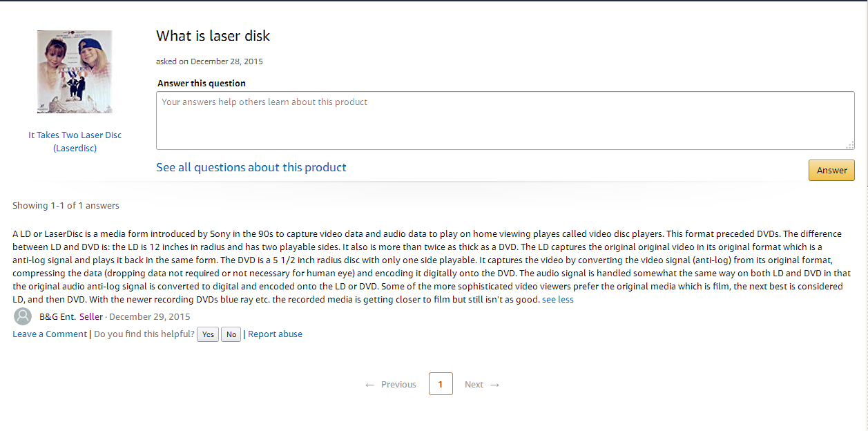The image size is (868, 431).
Task: View all questions about this product
Action: point(251,167)
